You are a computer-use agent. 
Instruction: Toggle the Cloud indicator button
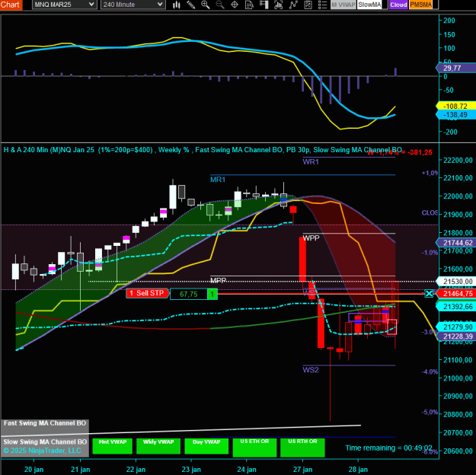[x=398, y=5]
